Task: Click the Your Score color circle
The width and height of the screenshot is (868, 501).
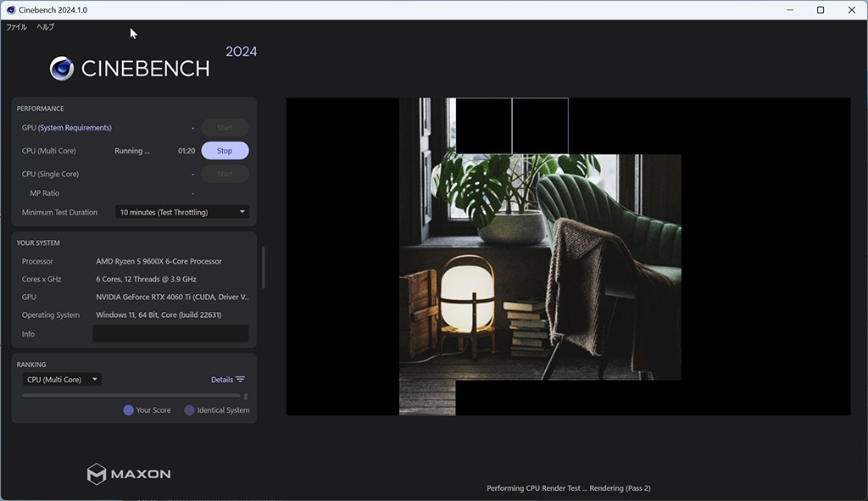Action: (x=129, y=410)
